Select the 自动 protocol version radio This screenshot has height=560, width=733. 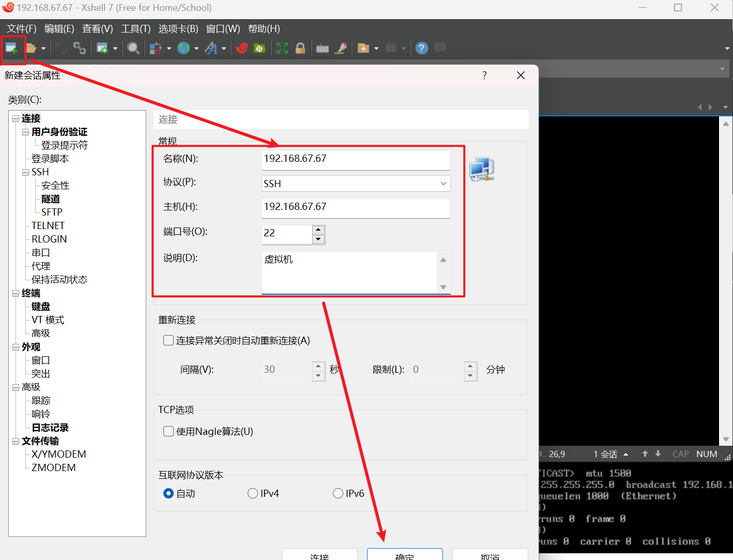pyautogui.click(x=168, y=493)
